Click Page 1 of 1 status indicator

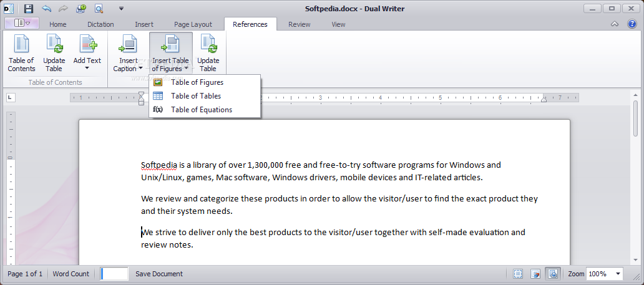click(25, 274)
